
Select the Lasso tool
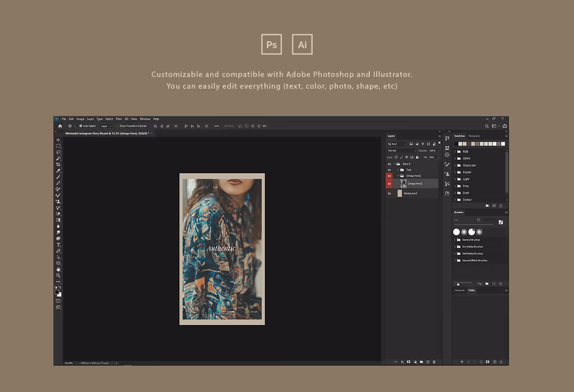(x=58, y=152)
